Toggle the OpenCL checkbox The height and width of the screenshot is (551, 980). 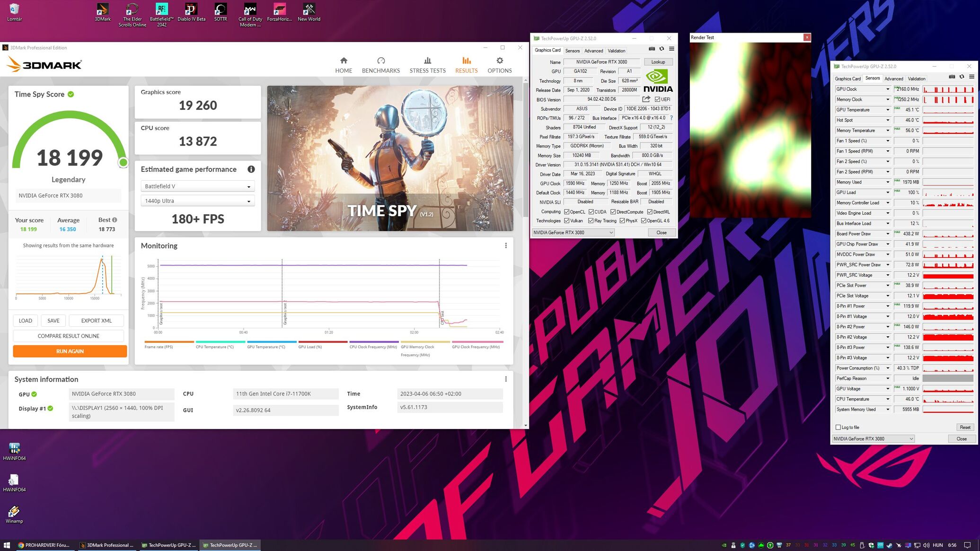[x=566, y=212]
